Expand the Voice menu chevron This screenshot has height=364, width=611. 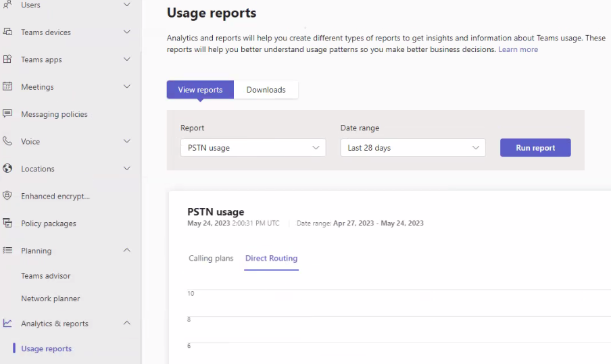(x=126, y=141)
